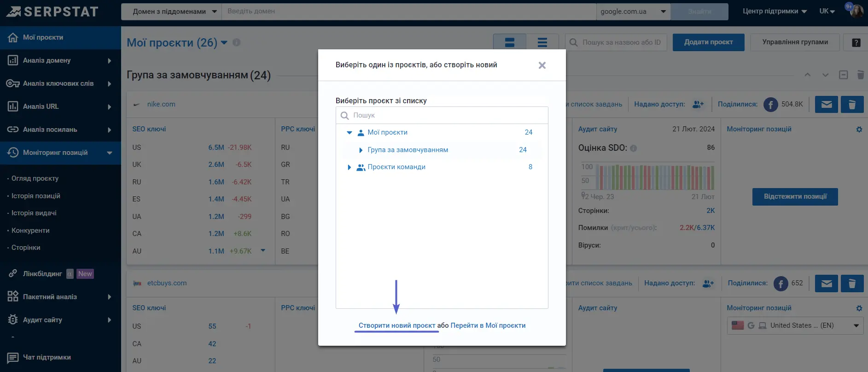Switch to card view layout
Viewport: 868px width, 372px height.
[x=509, y=42]
